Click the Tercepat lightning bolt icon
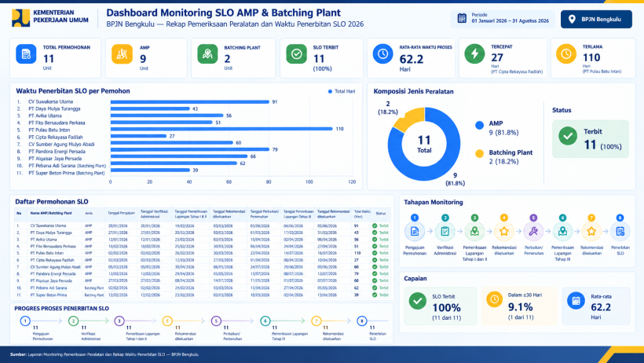644x363 pixels. (x=475, y=54)
